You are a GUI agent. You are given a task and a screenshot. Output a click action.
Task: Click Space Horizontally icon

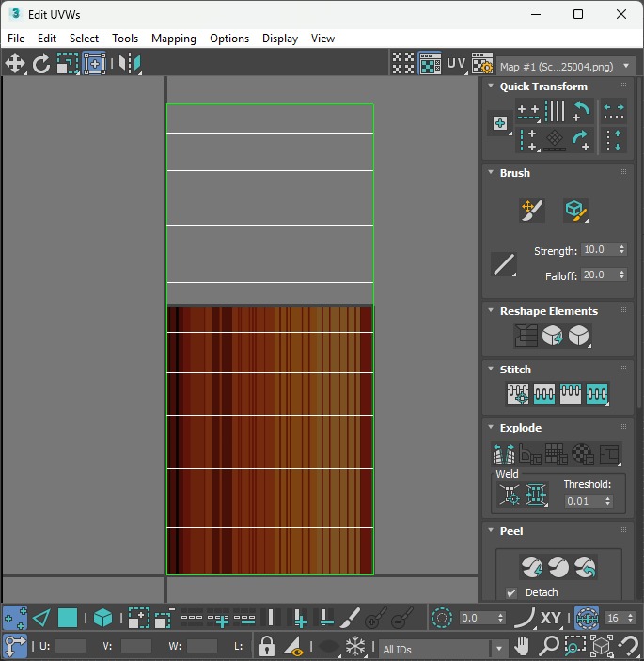(614, 111)
